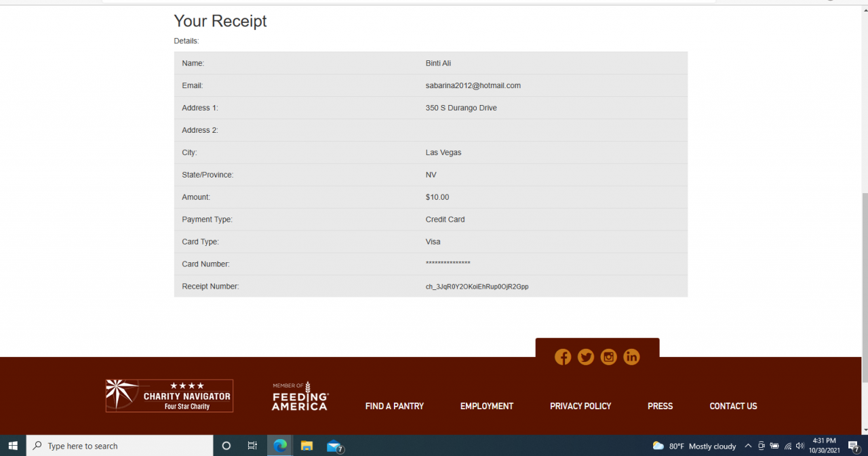Open the weather widget showing 80°F
Viewport: 868px width, 456px height.
[x=694, y=446]
